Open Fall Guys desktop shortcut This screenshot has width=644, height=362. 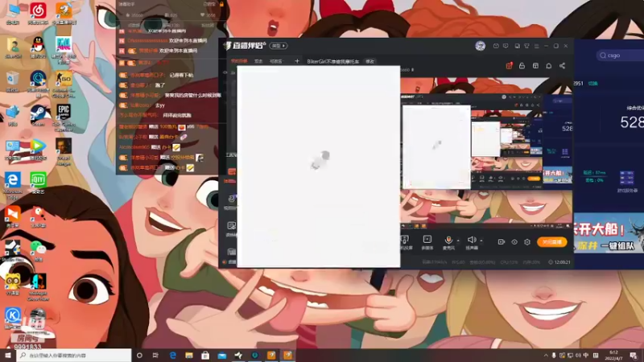pyautogui.click(x=64, y=49)
